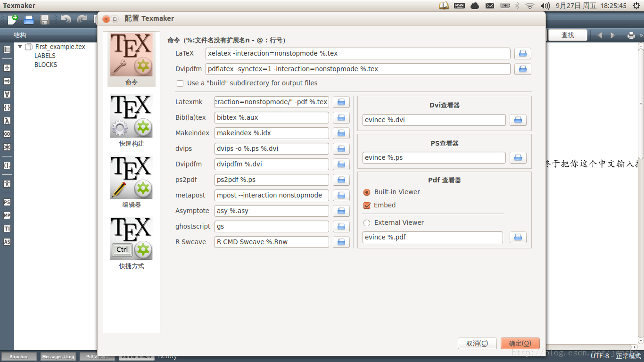Uncheck the Embed checkbox

point(367,206)
